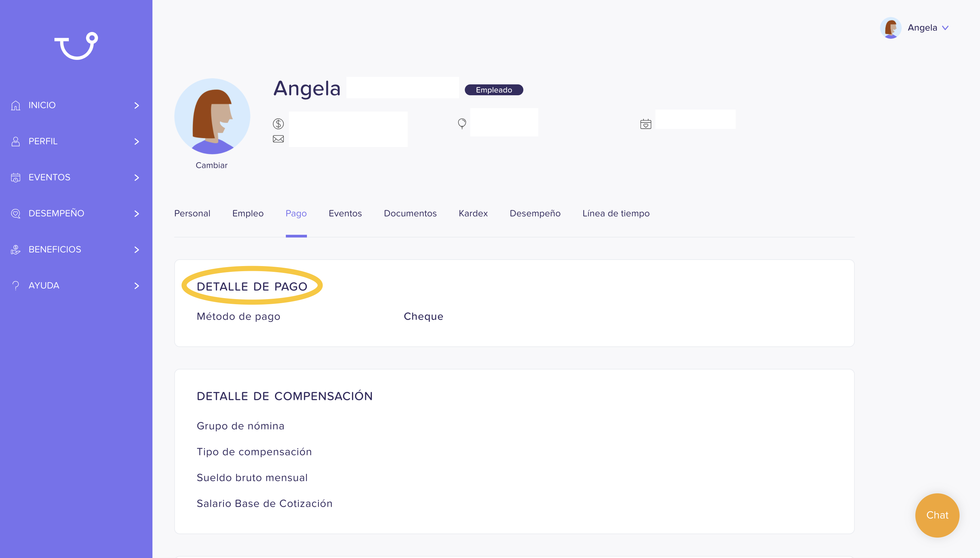Open the Línea de tiempo tab

click(x=616, y=213)
